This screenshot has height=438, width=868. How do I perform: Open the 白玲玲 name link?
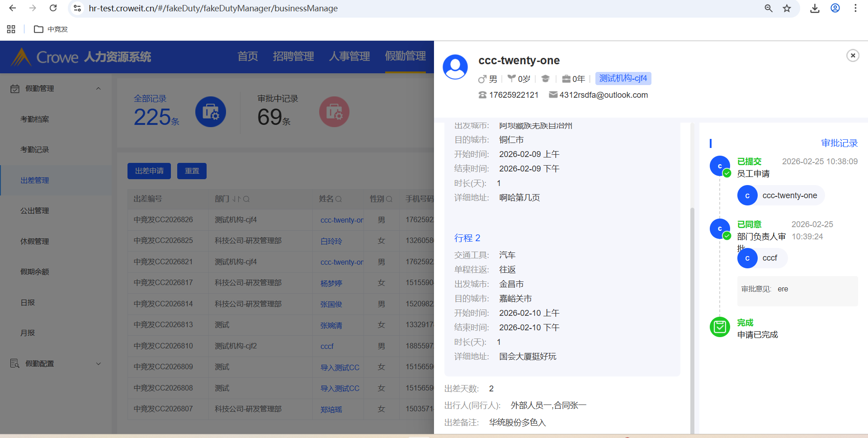click(331, 241)
